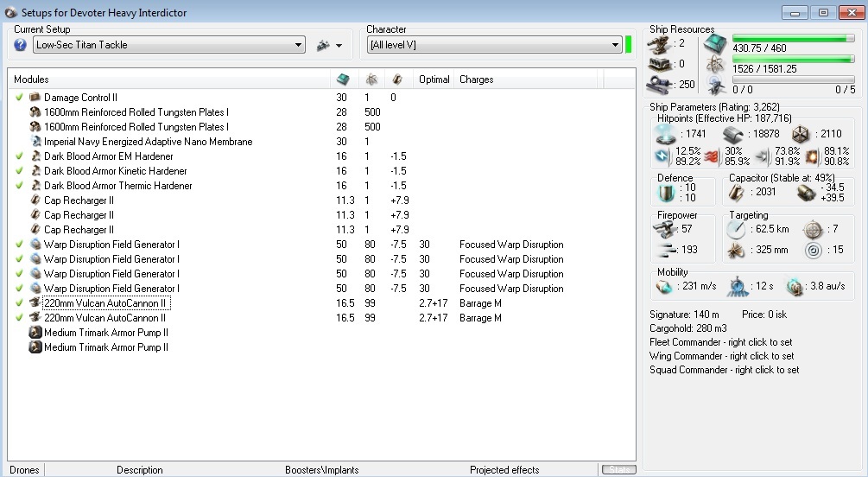Click the Firepower turret DPS icon showing 57
This screenshot has width=868, height=477.
coord(664,229)
